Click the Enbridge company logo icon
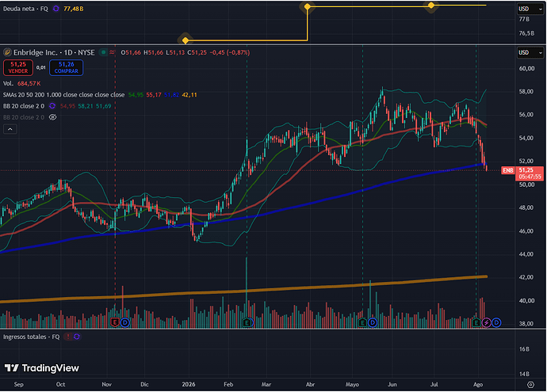Screen dimensions: 547x392 [7, 52]
